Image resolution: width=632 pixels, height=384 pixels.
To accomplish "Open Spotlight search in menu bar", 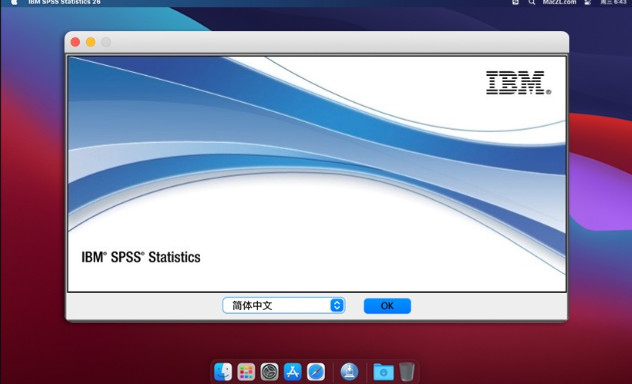I will 532,2.
